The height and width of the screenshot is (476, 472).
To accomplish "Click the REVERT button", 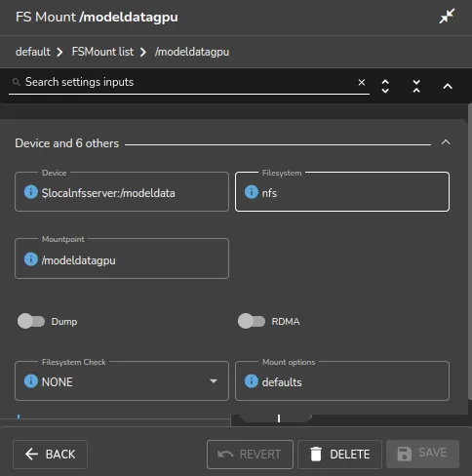I will pyautogui.click(x=250, y=455).
